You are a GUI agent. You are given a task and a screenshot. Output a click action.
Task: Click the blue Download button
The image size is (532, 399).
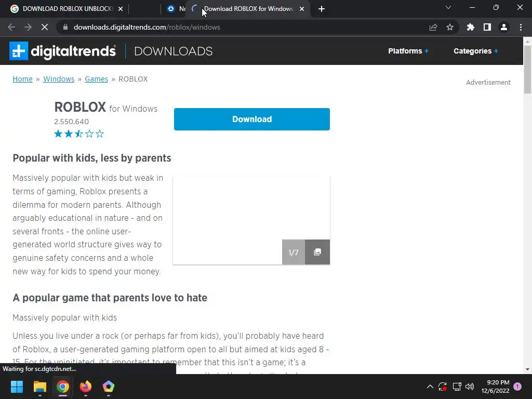[x=252, y=119]
